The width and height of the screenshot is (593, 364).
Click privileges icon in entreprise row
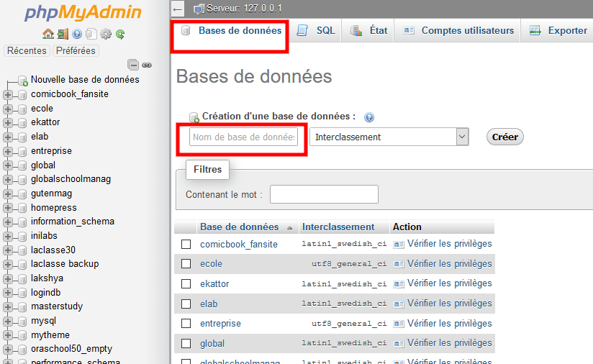point(399,324)
